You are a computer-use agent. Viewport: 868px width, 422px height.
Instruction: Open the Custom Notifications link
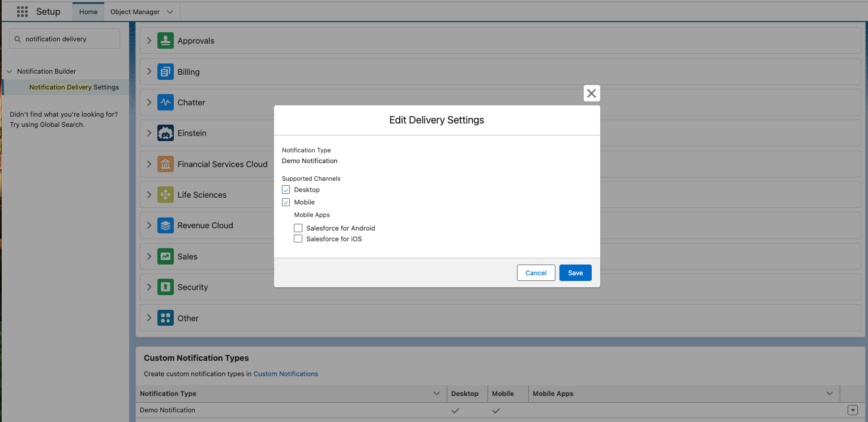pyautogui.click(x=285, y=373)
